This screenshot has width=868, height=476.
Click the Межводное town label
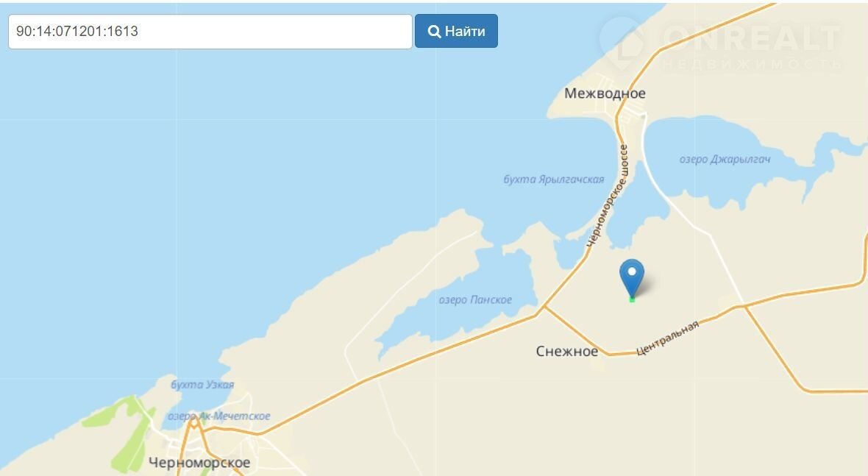[605, 93]
